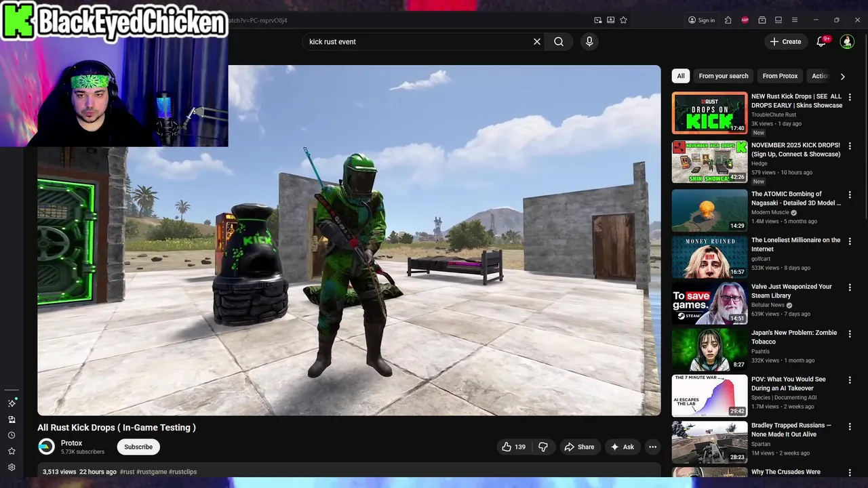Click the #rust hashtag
868x488 pixels.
pyautogui.click(x=127, y=472)
